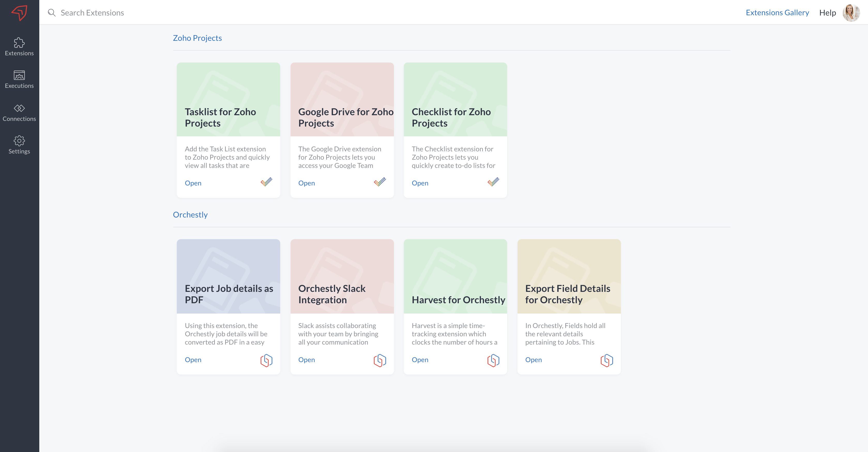Click the search magnifier icon
868x452 pixels.
51,13
